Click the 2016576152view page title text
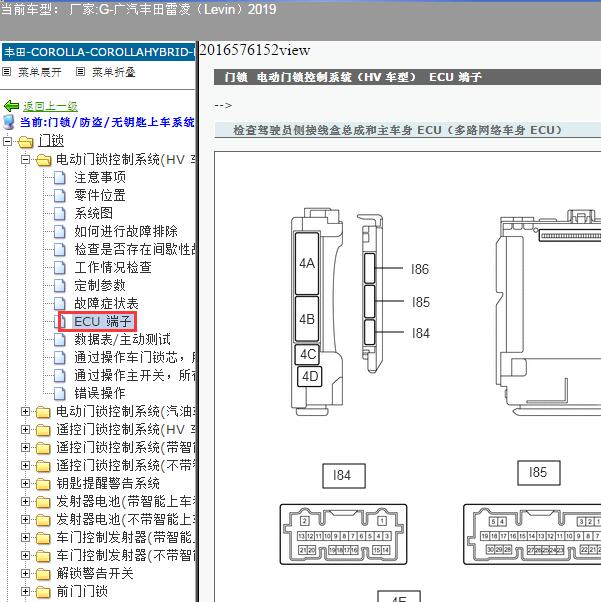601x602 pixels. pos(255,50)
